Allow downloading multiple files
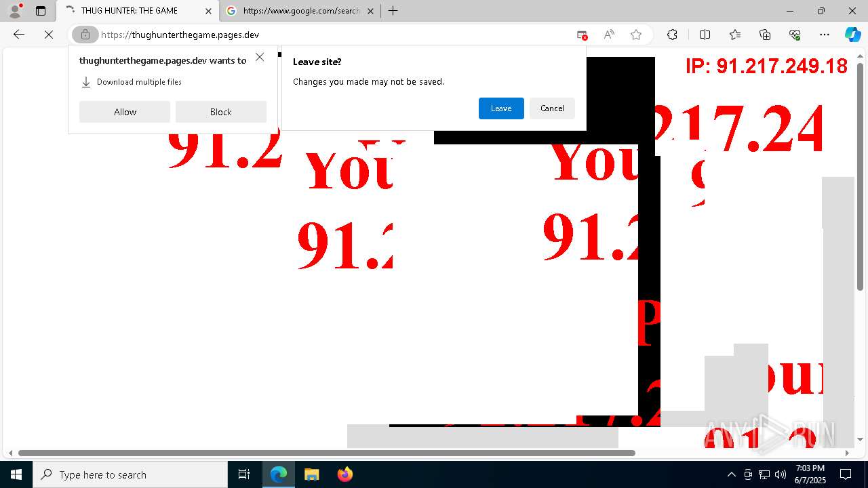868x488 pixels. 125,112
